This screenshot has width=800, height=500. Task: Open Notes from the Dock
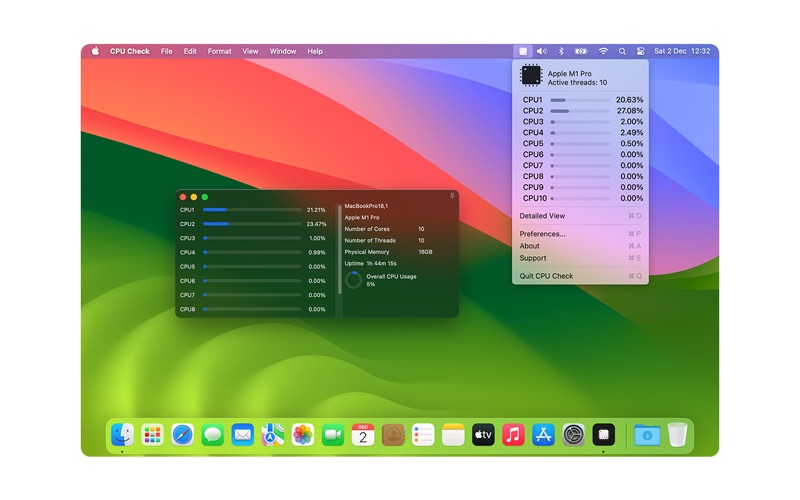(x=453, y=435)
